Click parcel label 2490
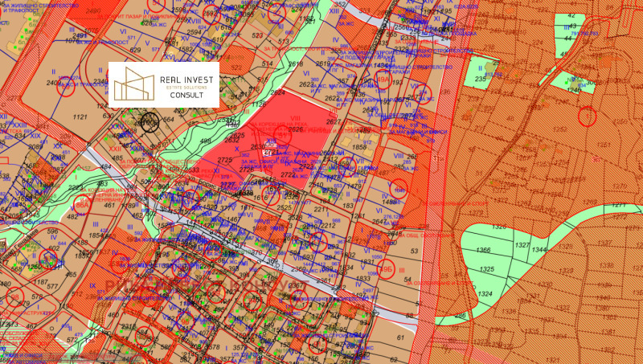The height and width of the screenshot is (364, 643). (93, 10)
